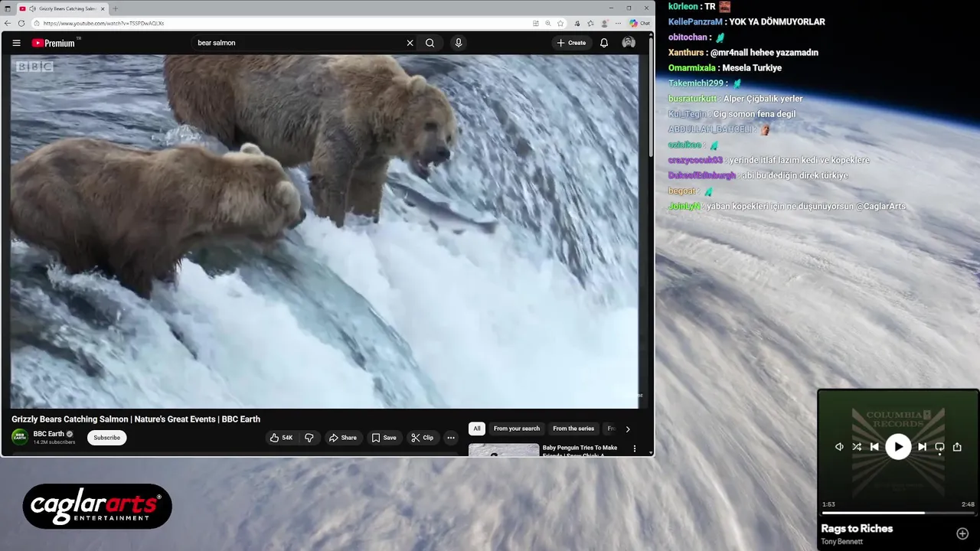Clip the video with scissors button
Image resolution: width=980 pixels, height=551 pixels.
pyautogui.click(x=422, y=438)
